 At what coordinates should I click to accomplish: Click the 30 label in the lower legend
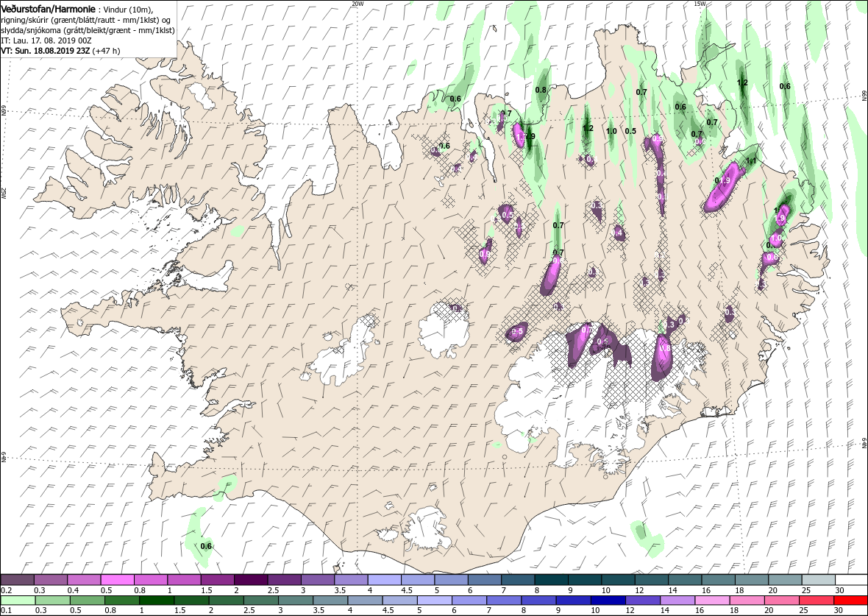point(838,610)
